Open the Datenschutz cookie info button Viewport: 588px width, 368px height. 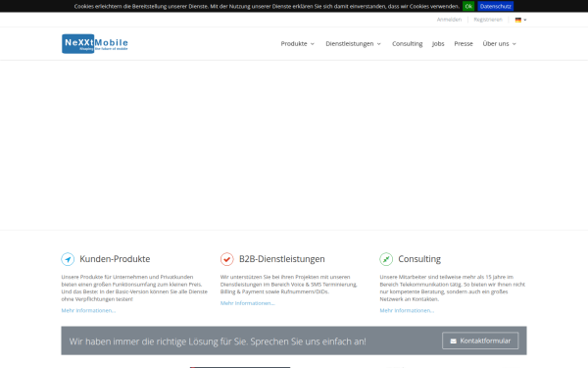[495, 7]
